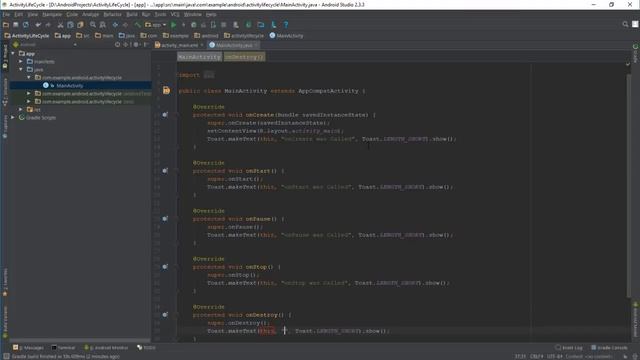Click the onPause override gutter icon
The image size is (640, 360).
point(165,219)
